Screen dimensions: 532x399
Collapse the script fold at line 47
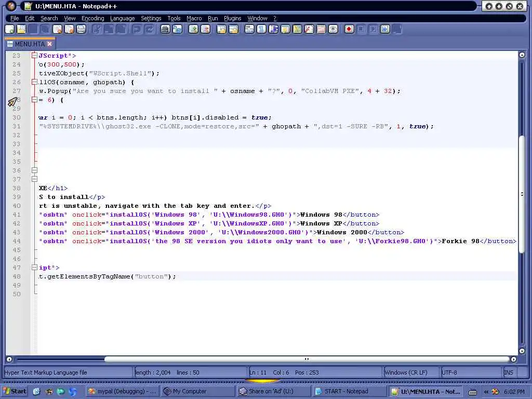tap(34, 268)
